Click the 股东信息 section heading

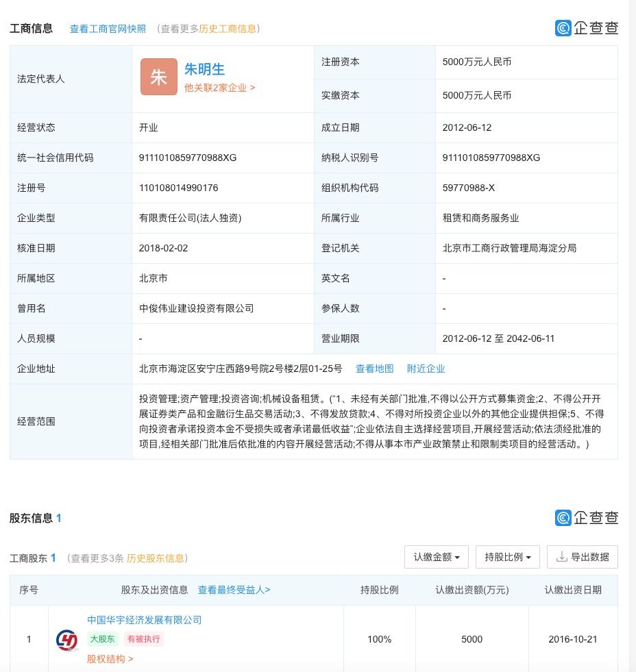31,518
